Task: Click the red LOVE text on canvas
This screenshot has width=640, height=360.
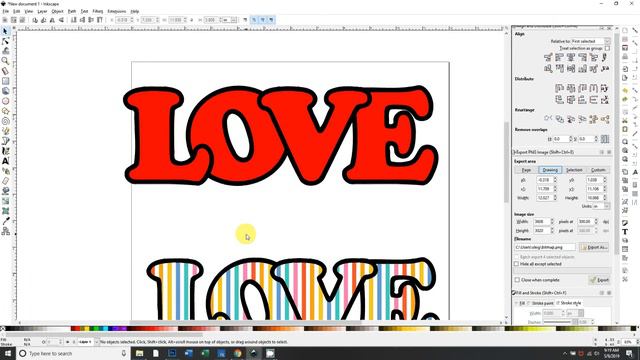Action: (281, 136)
